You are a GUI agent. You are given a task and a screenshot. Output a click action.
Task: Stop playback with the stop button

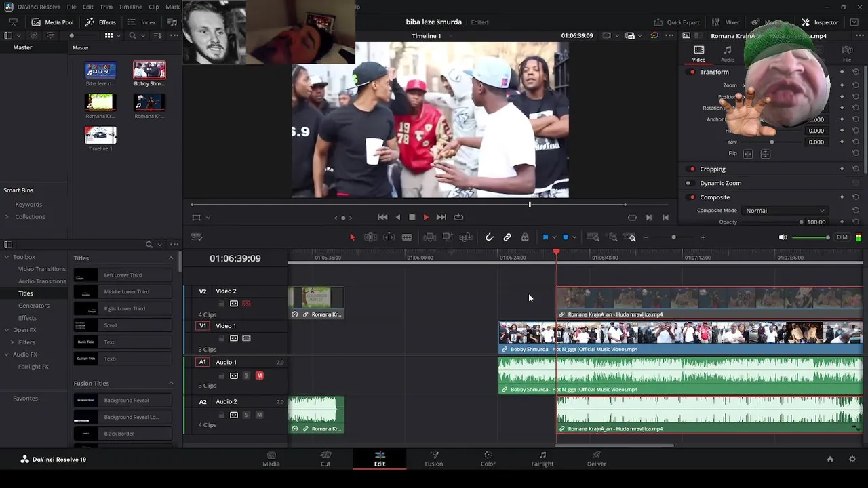point(412,217)
